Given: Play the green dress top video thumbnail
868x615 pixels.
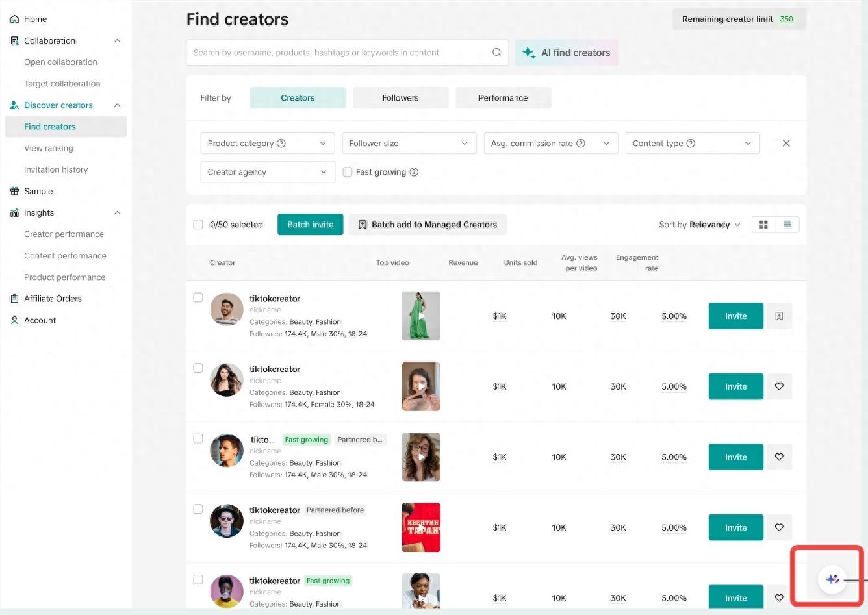Looking at the screenshot, I should (421, 316).
